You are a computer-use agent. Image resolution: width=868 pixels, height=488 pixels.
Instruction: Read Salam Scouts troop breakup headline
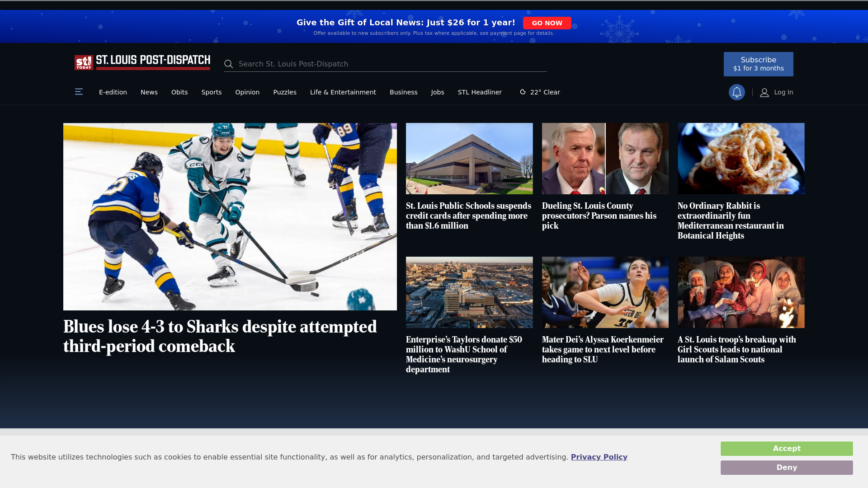coord(737,350)
